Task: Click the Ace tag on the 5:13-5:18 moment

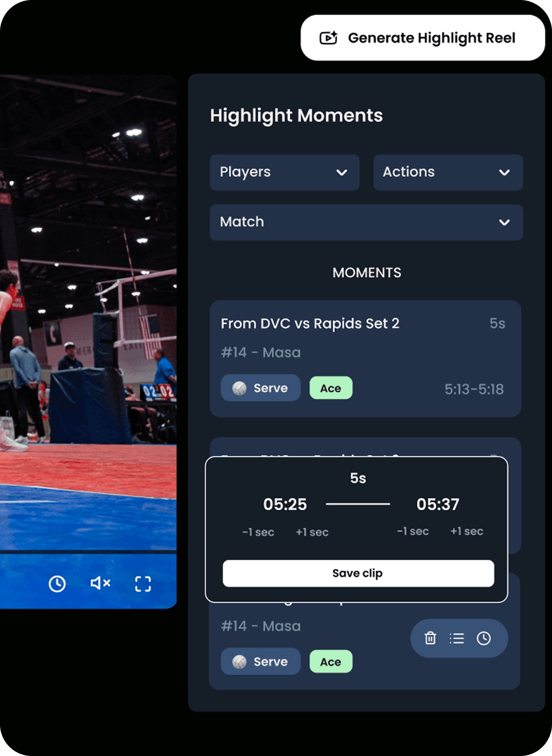Action: click(331, 388)
